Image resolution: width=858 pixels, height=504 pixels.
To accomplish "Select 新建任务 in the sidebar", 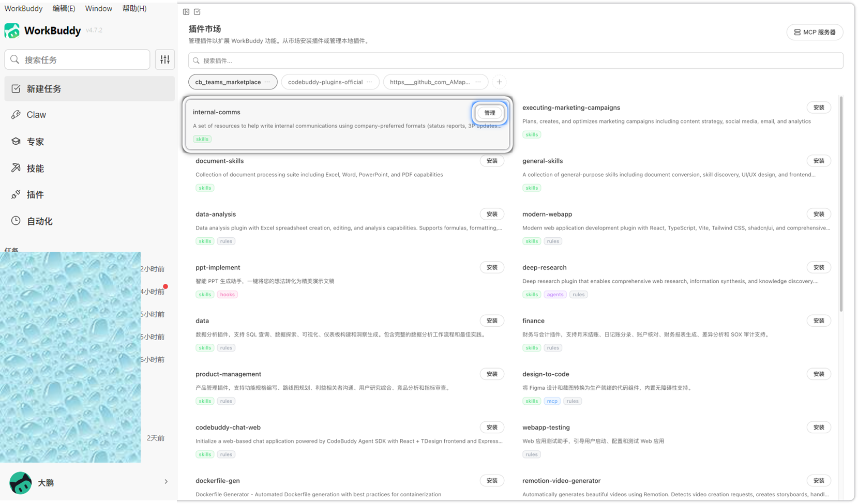I will (x=89, y=89).
